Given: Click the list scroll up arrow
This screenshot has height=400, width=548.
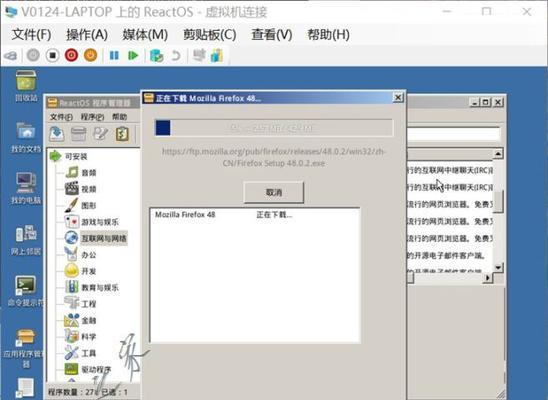Looking at the screenshot, I should point(498,153).
